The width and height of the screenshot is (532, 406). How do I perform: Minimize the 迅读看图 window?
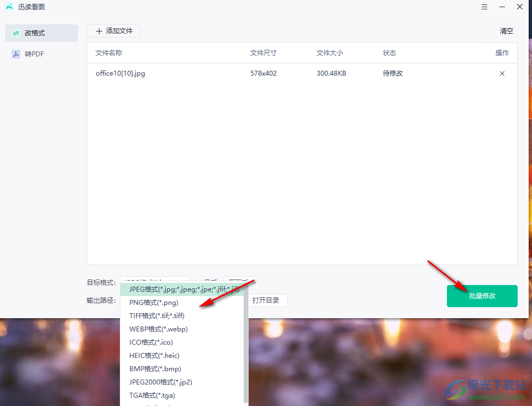click(x=502, y=7)
